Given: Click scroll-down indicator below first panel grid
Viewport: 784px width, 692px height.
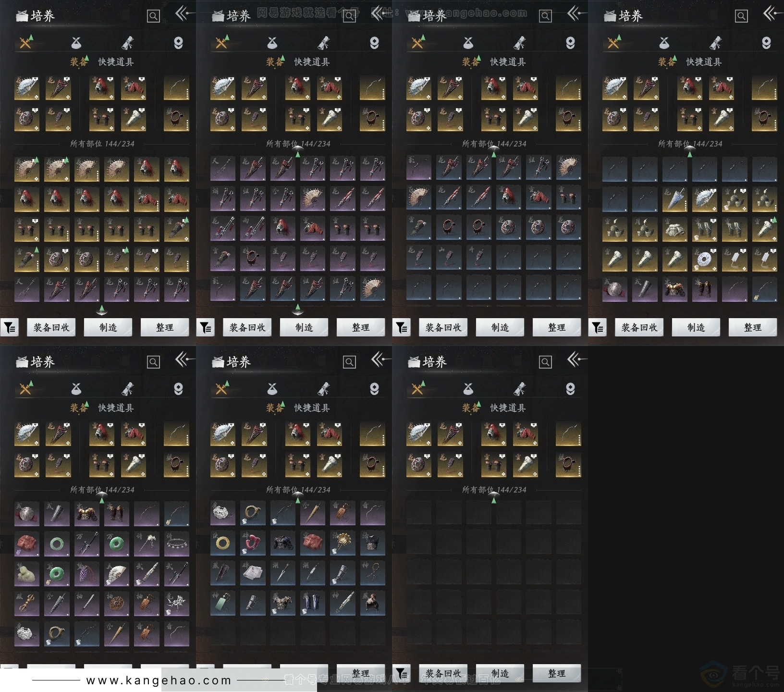Looking at the screenshot, I should pyautogui.click(x=102, y=310).
